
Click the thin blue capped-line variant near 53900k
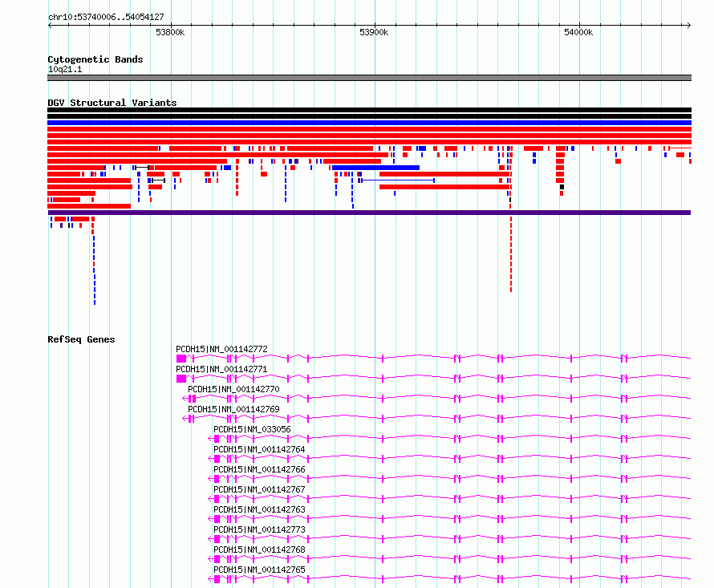point(398,180)
